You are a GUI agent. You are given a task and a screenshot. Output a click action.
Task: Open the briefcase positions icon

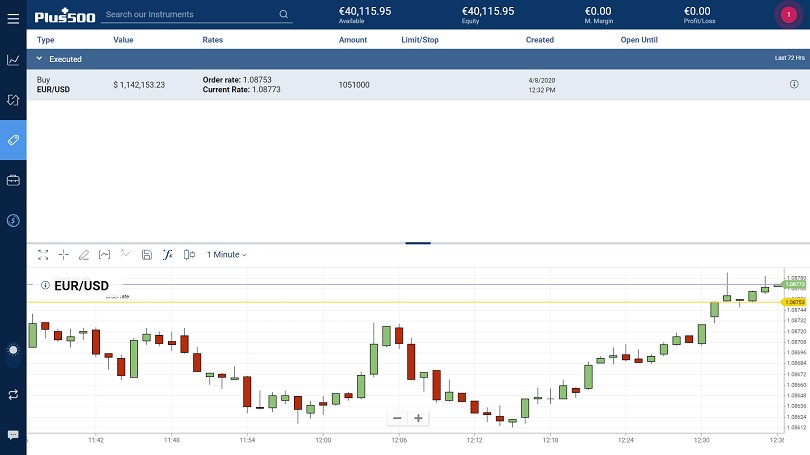[13, 180]
